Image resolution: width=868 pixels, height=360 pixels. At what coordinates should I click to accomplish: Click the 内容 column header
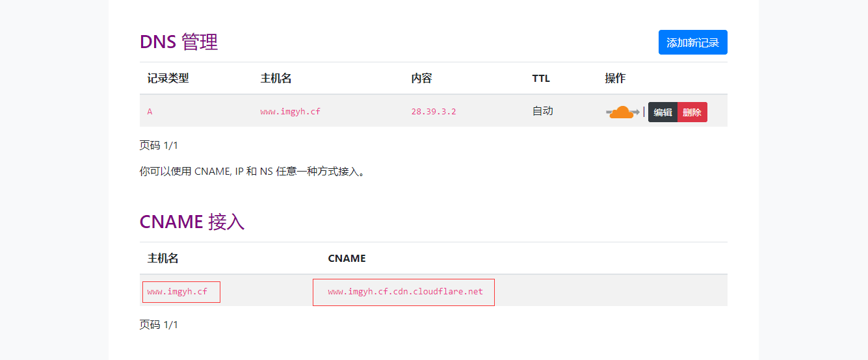click(x=421, y=79)
